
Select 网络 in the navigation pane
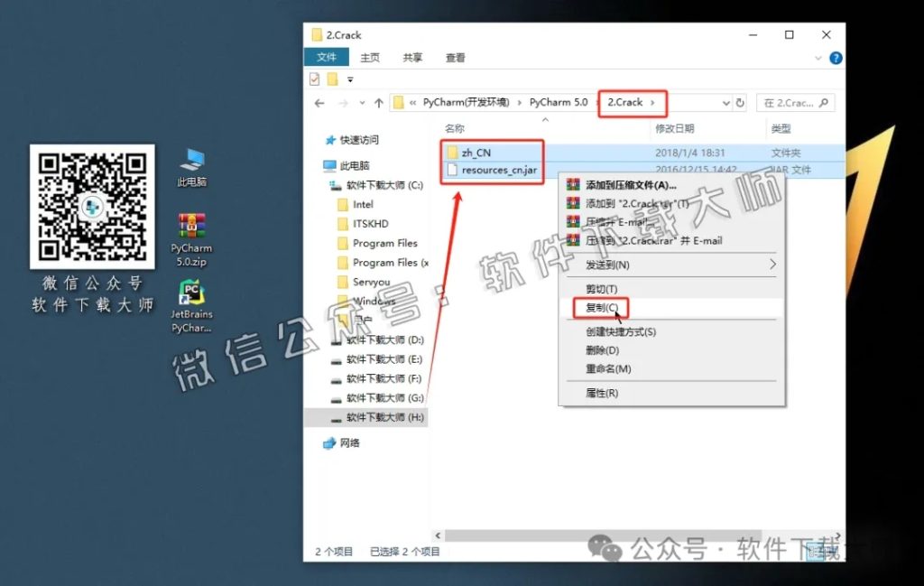[x=347, y=442]
